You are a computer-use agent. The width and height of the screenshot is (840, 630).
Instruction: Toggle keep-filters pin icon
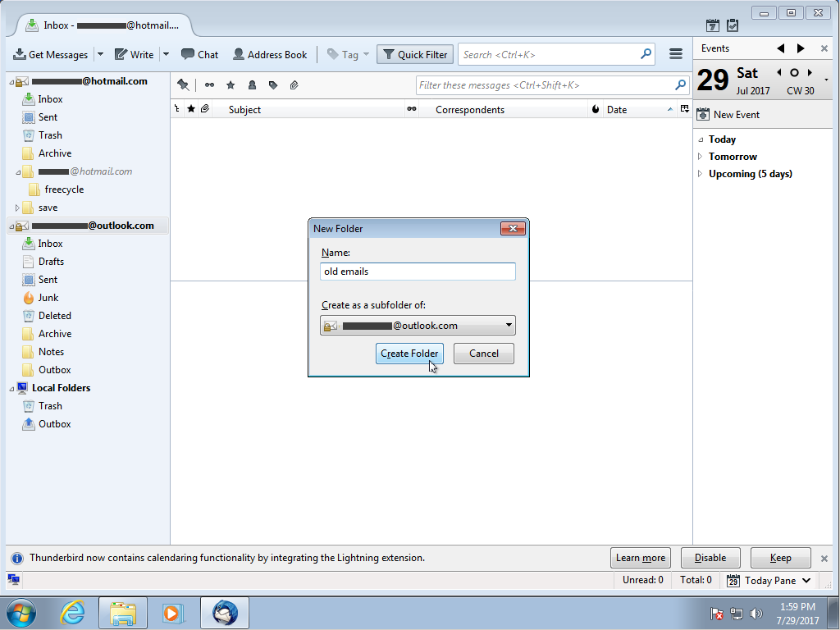click(183, 85)
